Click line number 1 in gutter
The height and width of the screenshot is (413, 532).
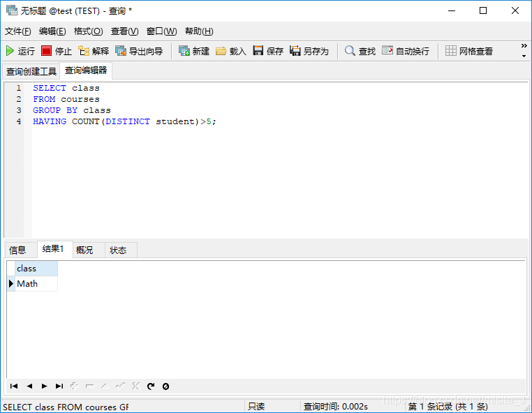pyautogui.click(x=19, y=88)
